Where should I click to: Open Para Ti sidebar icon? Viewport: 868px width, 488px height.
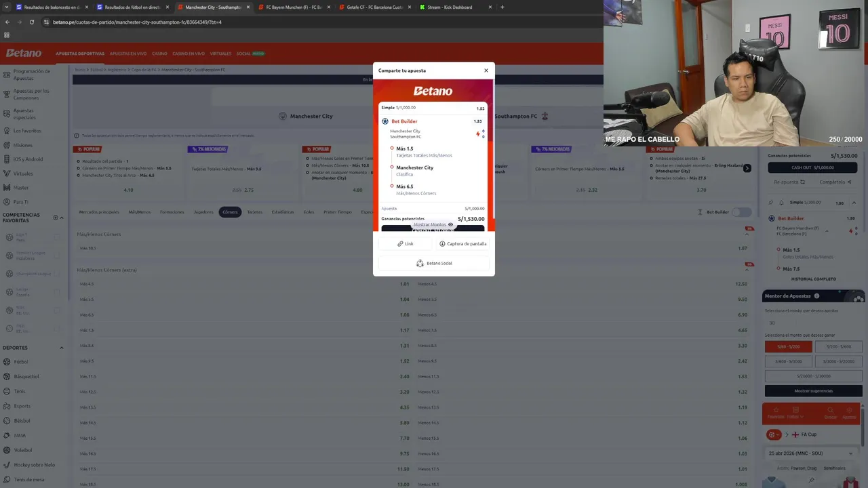point(7,202)
